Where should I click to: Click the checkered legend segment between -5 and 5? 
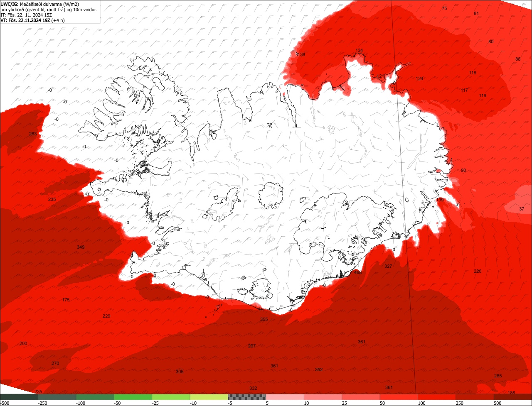pyautogui.click(x=247, y=397)
